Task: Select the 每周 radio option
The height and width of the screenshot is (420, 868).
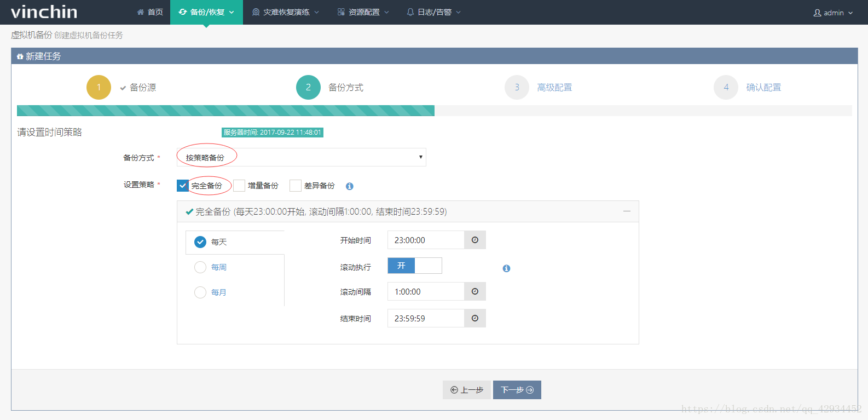Action: [200, 267]
